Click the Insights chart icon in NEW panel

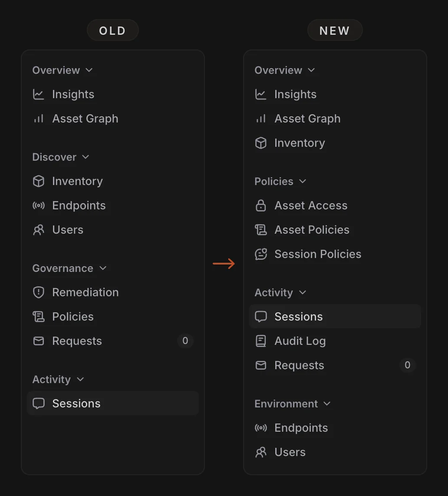coord(261,94)
